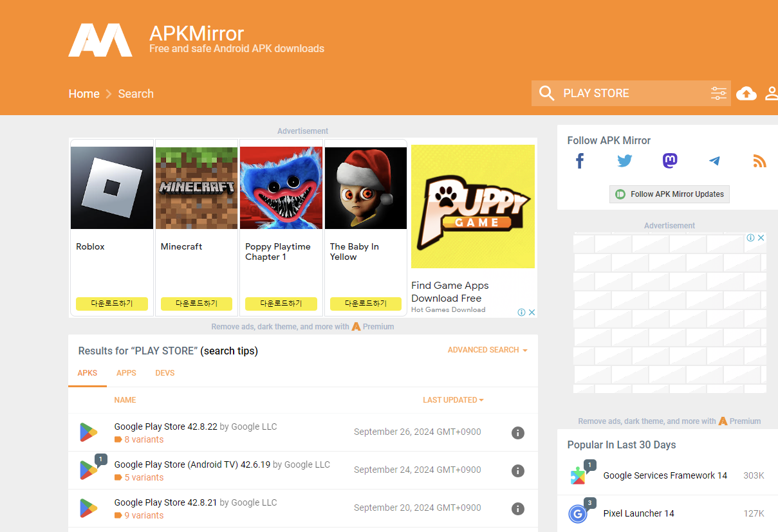The image size is (778, 532).
Task: Open Pixel Launcher 14 entry
Action: (x=639, y=513)
